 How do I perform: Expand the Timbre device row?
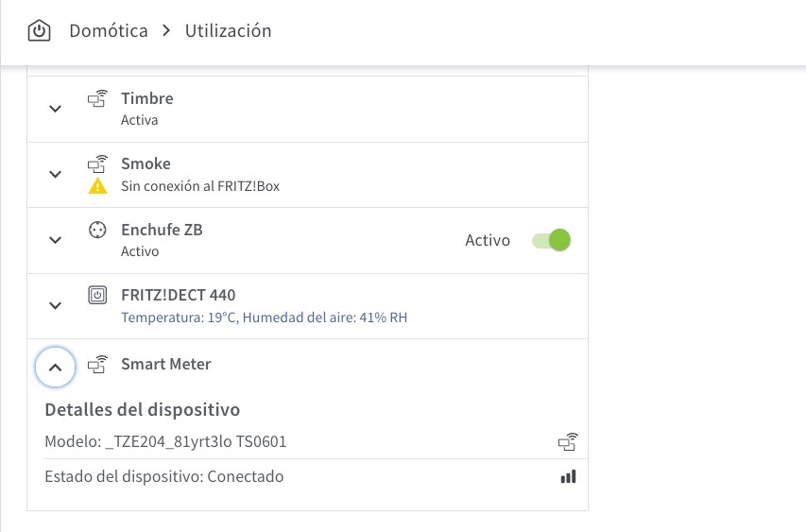[55, 109]
